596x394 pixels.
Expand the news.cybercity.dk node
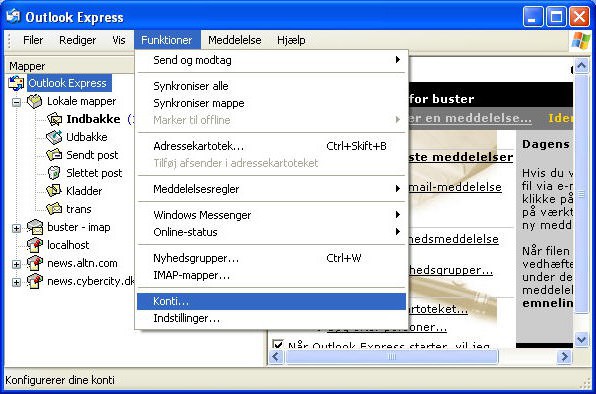click(x=16, y=282)
